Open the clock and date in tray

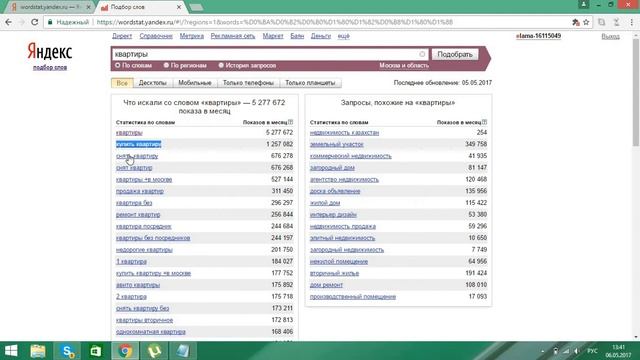pyautogui.click(x=618, y=351)
